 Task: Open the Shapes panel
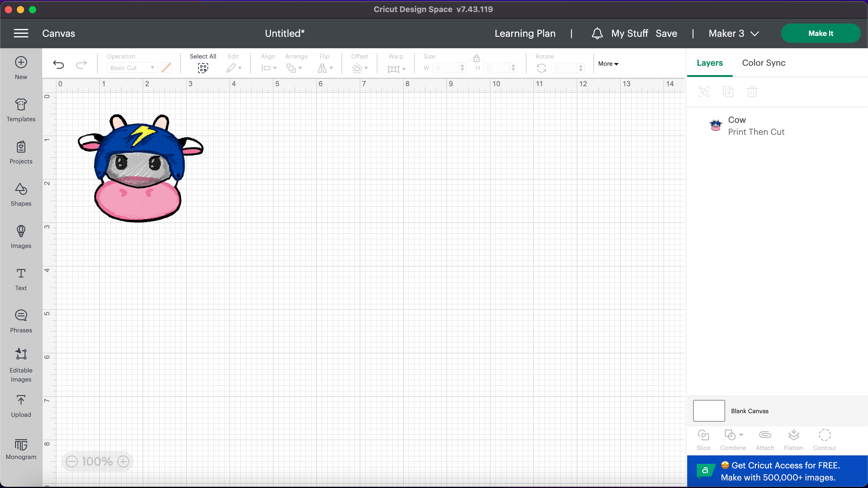(x=20, y=195)
